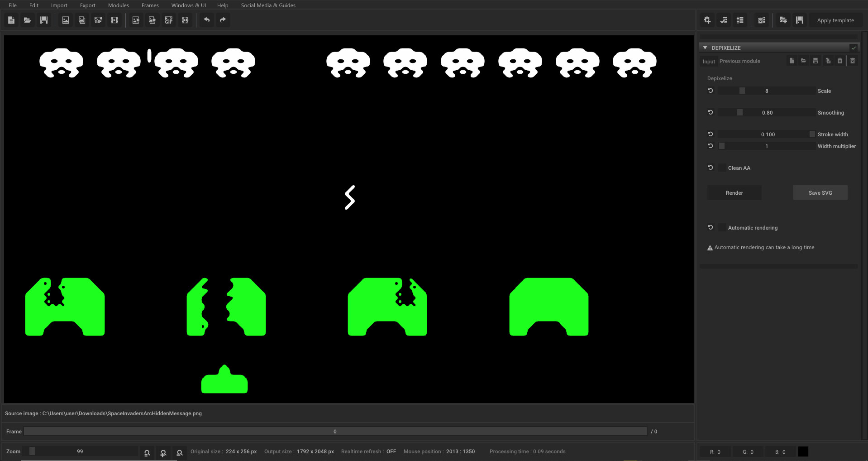Screen dimensions: 868x461
Task: Open the Export GIF icon
Action: tap(168, 20)
